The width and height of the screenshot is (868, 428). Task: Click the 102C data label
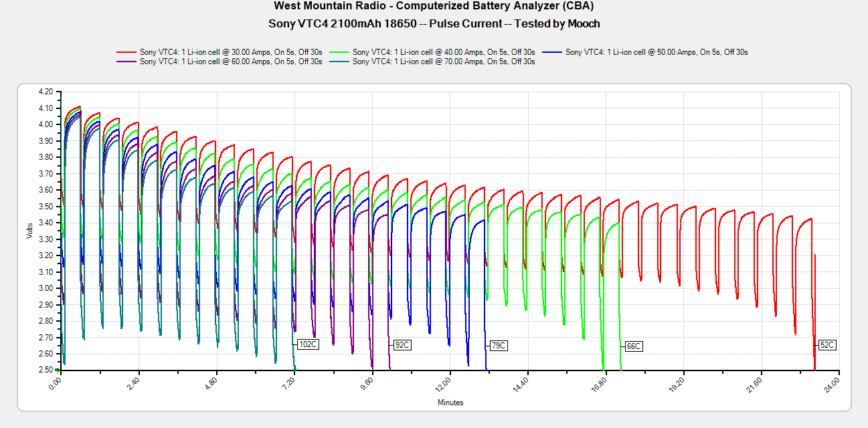tap(308, 344)
